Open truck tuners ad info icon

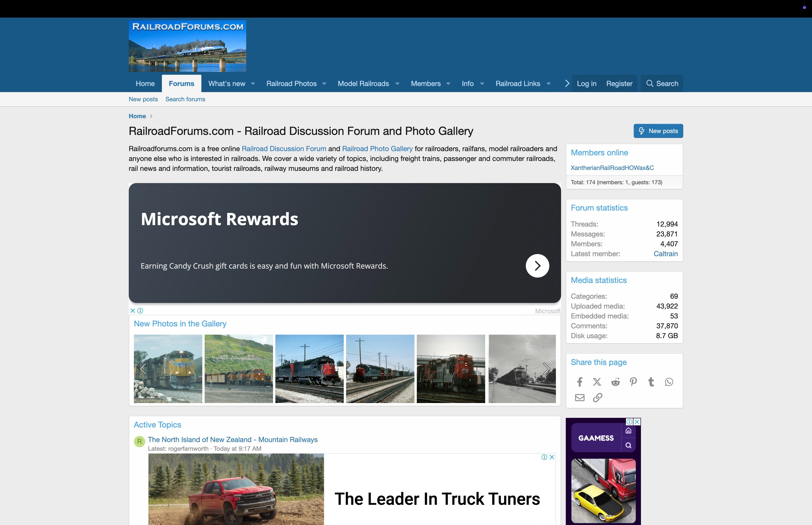pyautogui.click(x=545, y=457)
